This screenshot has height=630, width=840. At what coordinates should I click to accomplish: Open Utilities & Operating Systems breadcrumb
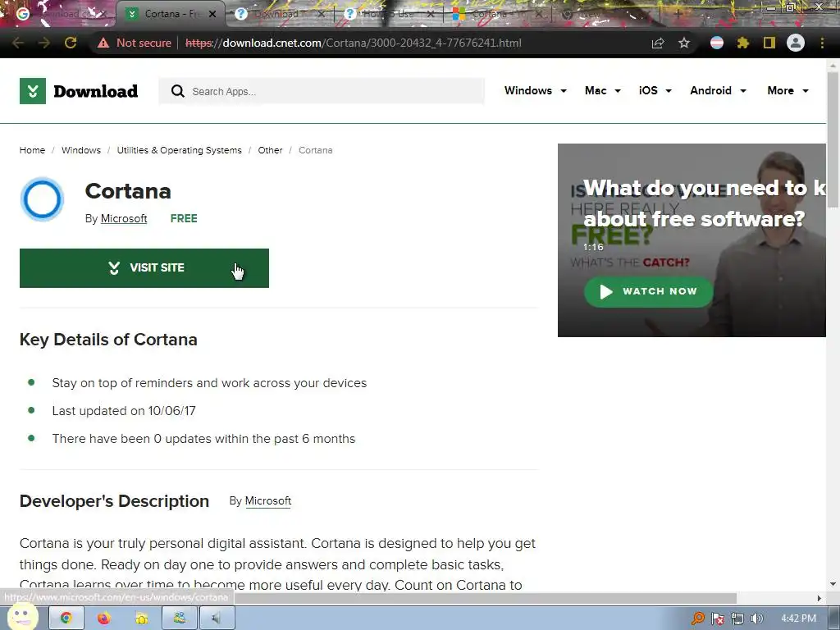[x=180, y=150]
